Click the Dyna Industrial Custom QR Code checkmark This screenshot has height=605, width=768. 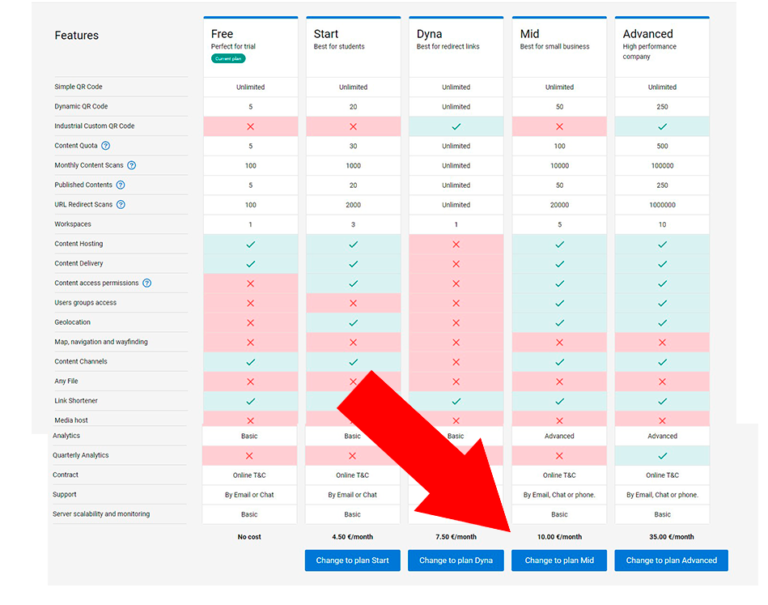pyautogui.click(x=456, y=126)
